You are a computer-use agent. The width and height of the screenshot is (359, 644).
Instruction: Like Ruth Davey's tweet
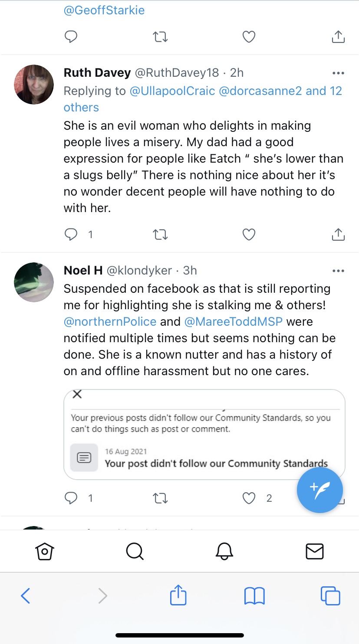(x=249, y=235)
